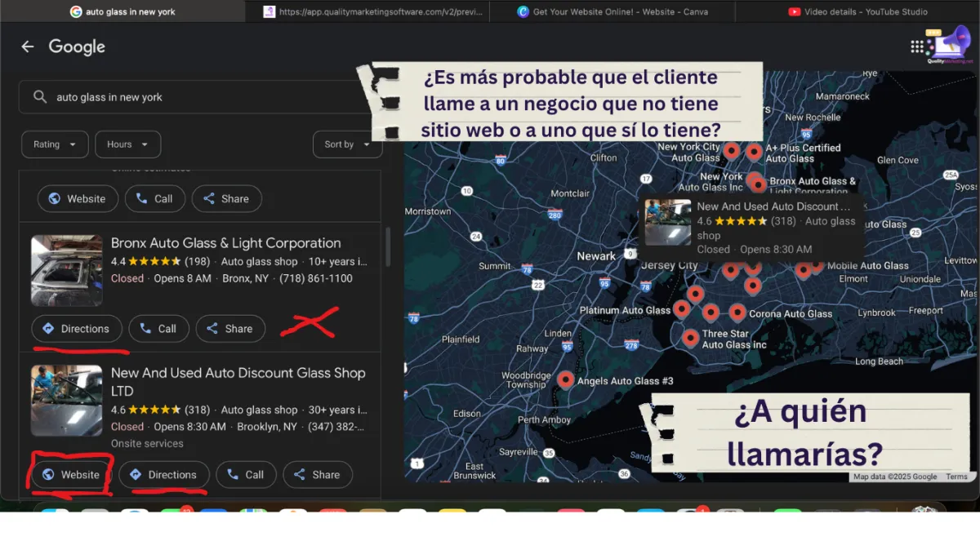Select the Corona Auto Glass map pin
The image size is (980, 550).
tap(737, 313)
